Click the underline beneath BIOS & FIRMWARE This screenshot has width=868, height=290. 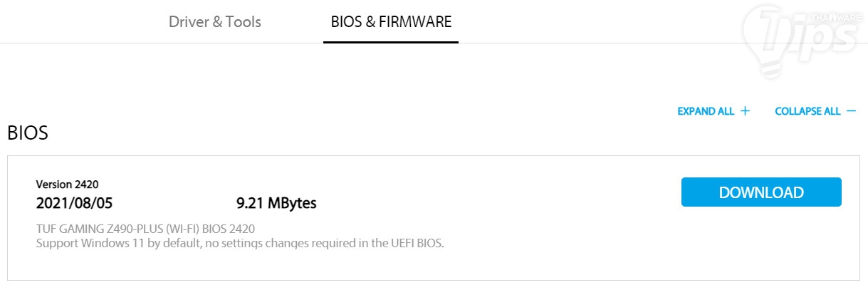tap(391, 42)
